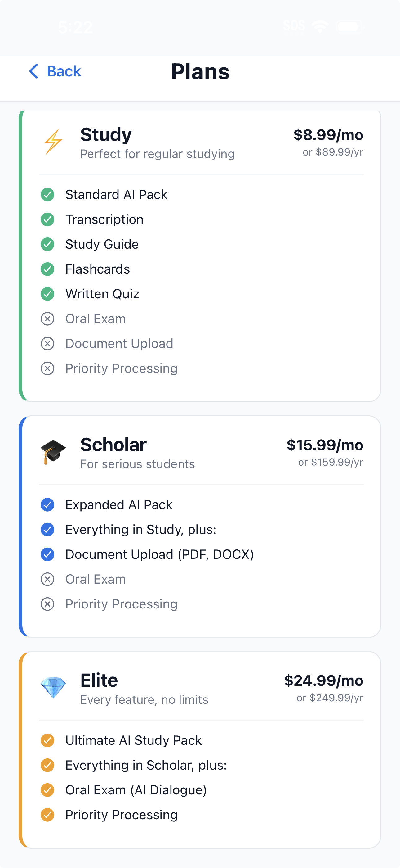
Task: Select the Elite plan title
Action: pos(99,680)
